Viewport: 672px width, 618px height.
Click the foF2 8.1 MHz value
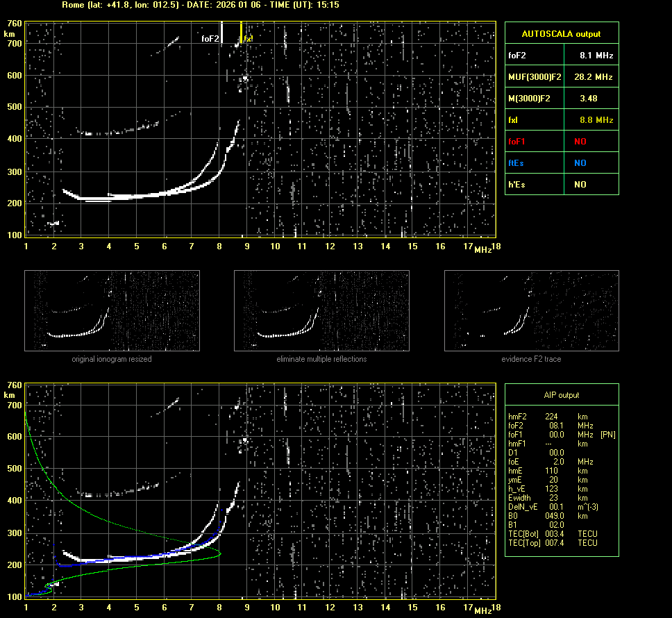[596, 55]
